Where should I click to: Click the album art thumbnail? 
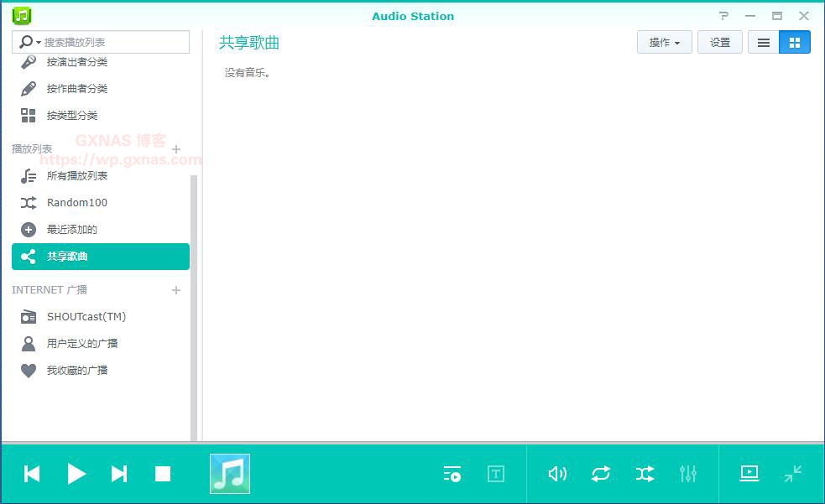[x=230, y=474]
